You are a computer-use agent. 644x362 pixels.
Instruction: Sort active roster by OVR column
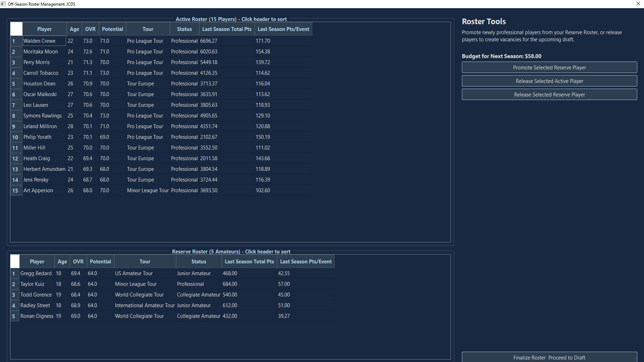click(x=90, y=29)
